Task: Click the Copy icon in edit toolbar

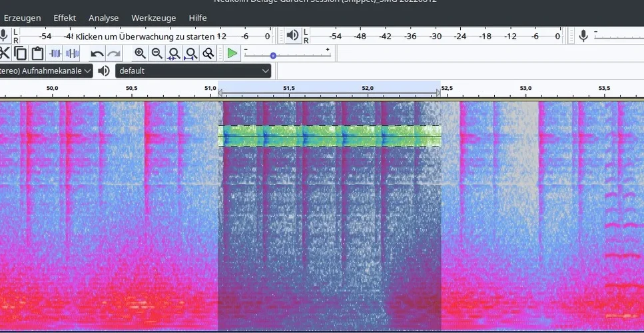Action: (21, 53)
